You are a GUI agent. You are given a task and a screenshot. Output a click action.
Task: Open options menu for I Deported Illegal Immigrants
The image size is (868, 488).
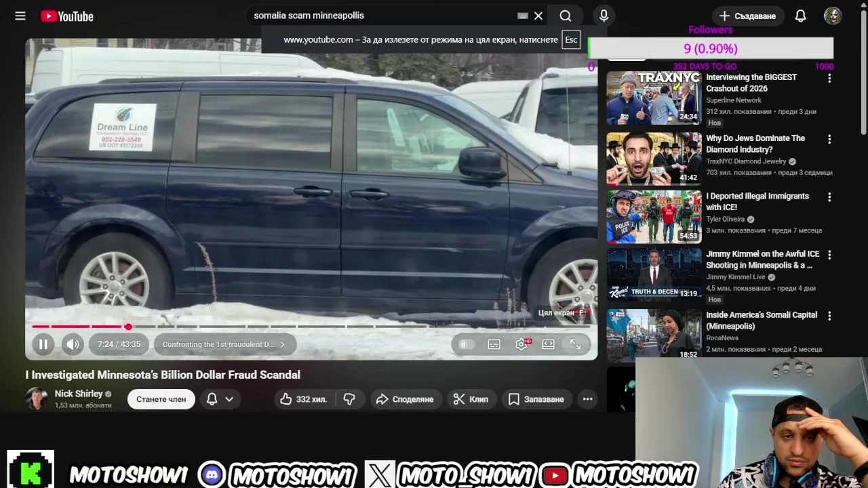pyautogui.click(x=829, y=198)
